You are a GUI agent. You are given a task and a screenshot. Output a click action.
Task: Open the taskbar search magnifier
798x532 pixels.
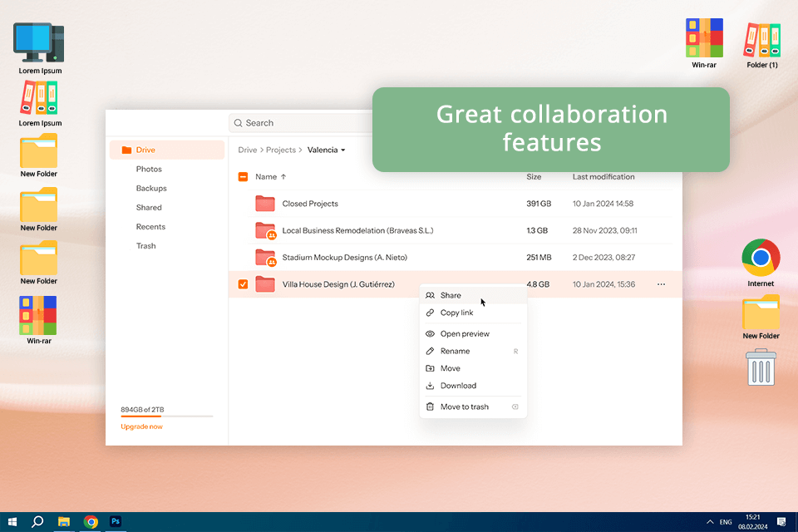click(37, 522)
